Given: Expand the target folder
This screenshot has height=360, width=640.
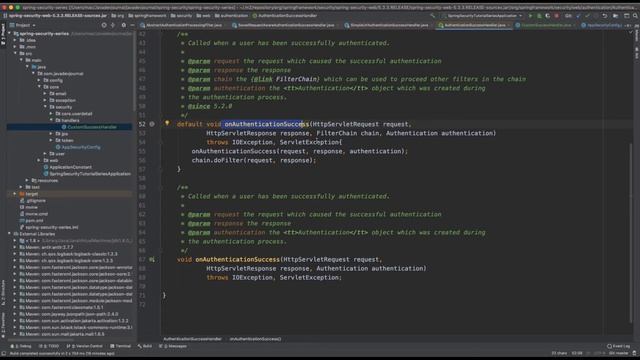Looking at the screenshot, I should point(16,194).
